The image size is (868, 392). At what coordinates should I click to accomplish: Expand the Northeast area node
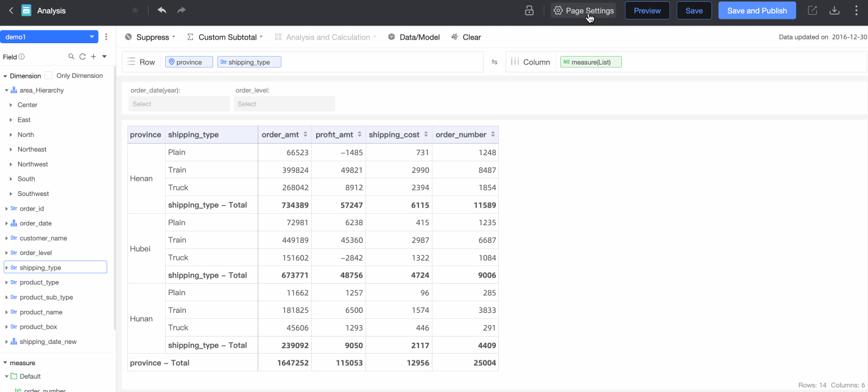tap(11, 149)
